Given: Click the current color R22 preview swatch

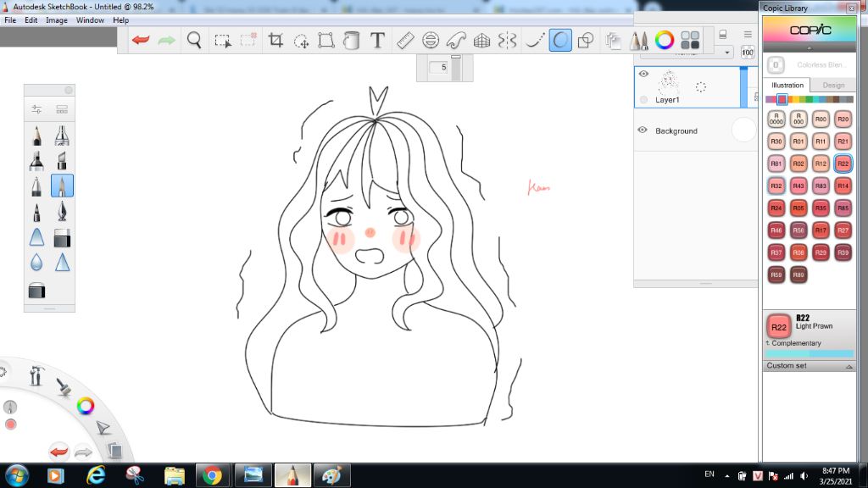Looking at the screenshot, I should pyautogui.click(x=778, y=326).
